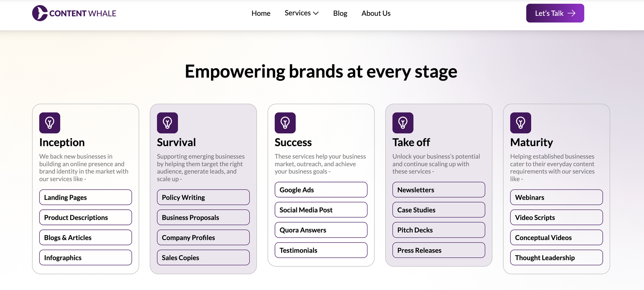This screenshot has width=644, height=290.
Task: Click the lightbulb icon above Success
Action: 285,123
